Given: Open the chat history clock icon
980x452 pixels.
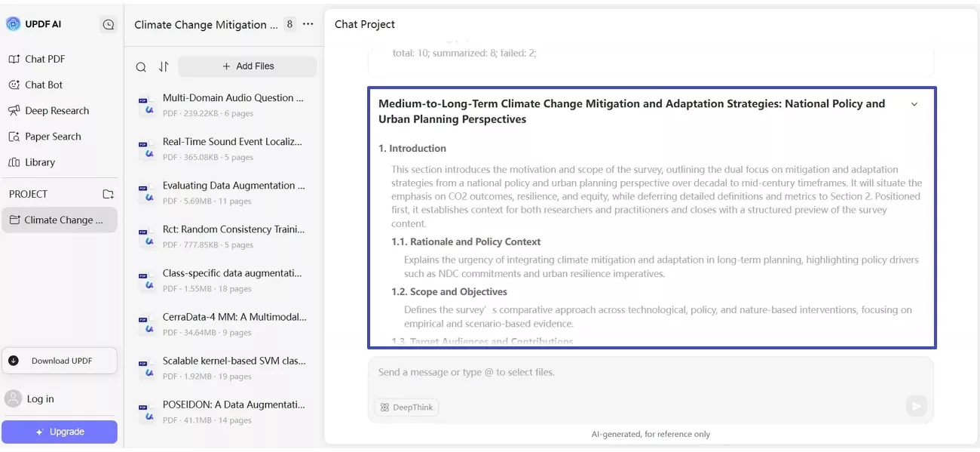Looking at the screenshot, I should pos(109,24).
